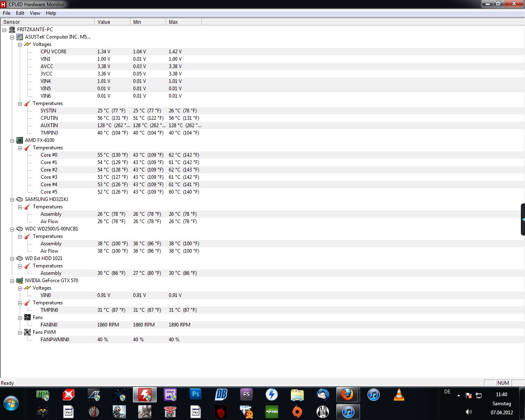Click the Voltages icon under ASUSTeK
Viewport: 525px width, 420px height.
[x=27, y=44]
